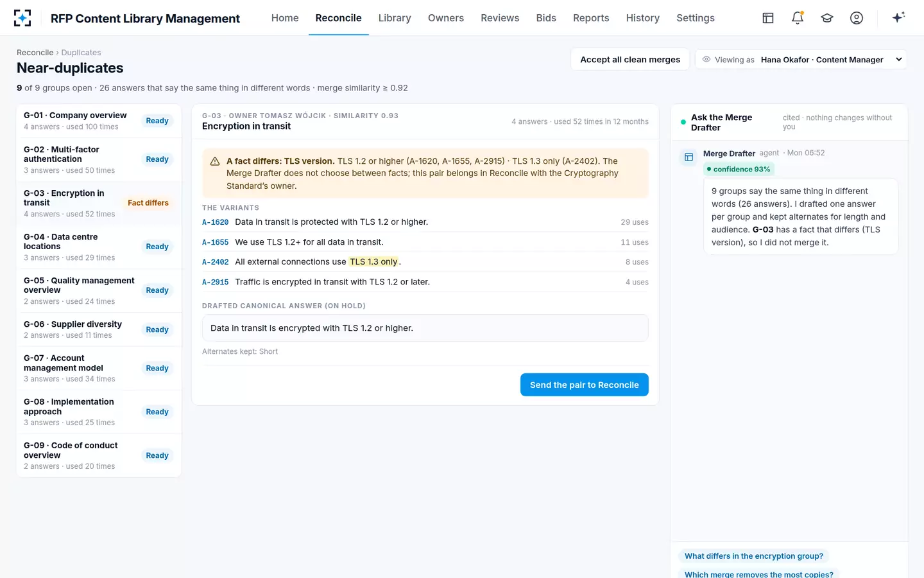Open the Bids tab

point(546,18)
